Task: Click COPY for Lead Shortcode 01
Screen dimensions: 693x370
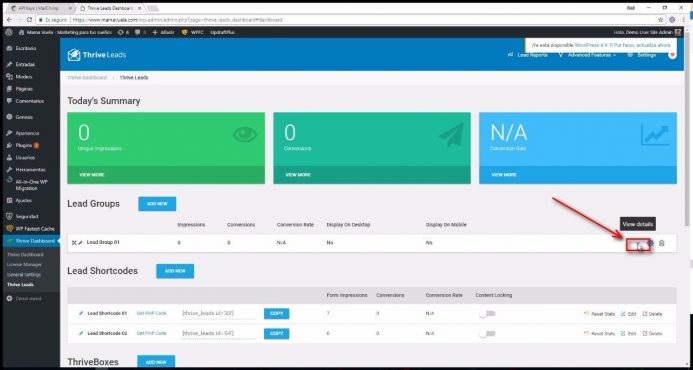Action: [x=277, y=313]
